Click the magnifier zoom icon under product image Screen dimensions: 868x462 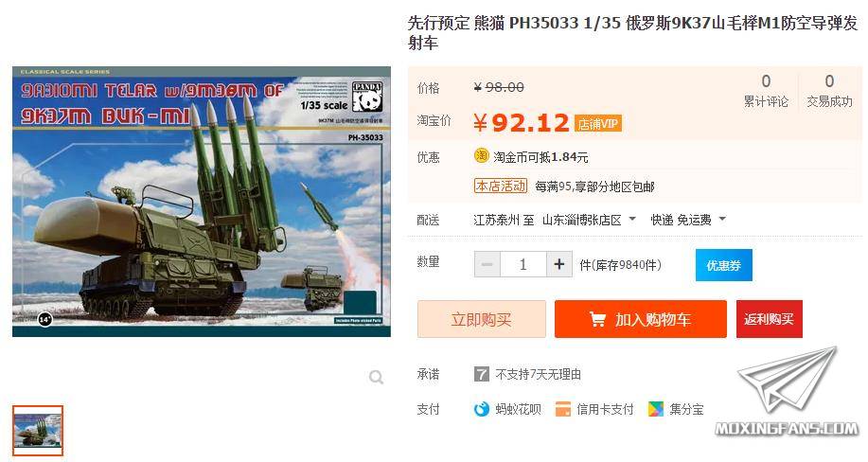coord(377,378)
